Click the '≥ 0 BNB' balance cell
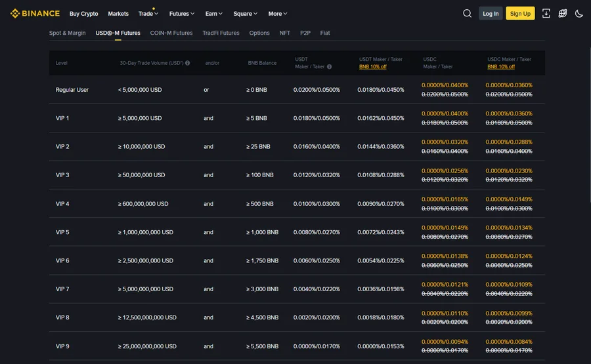The height and width of the screenshot is (364, 591). [x=257, y=90]
